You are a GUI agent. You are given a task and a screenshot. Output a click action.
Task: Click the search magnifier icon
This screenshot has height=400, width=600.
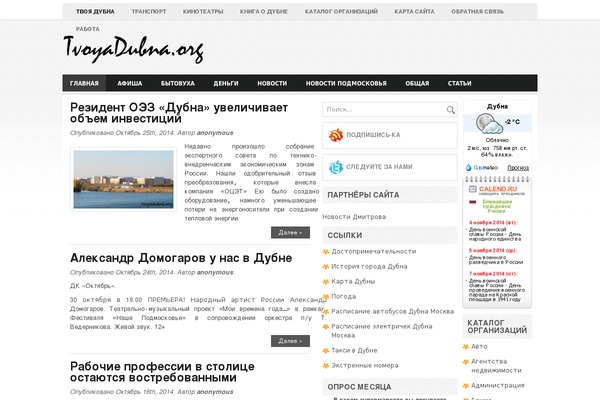[451, 110]
